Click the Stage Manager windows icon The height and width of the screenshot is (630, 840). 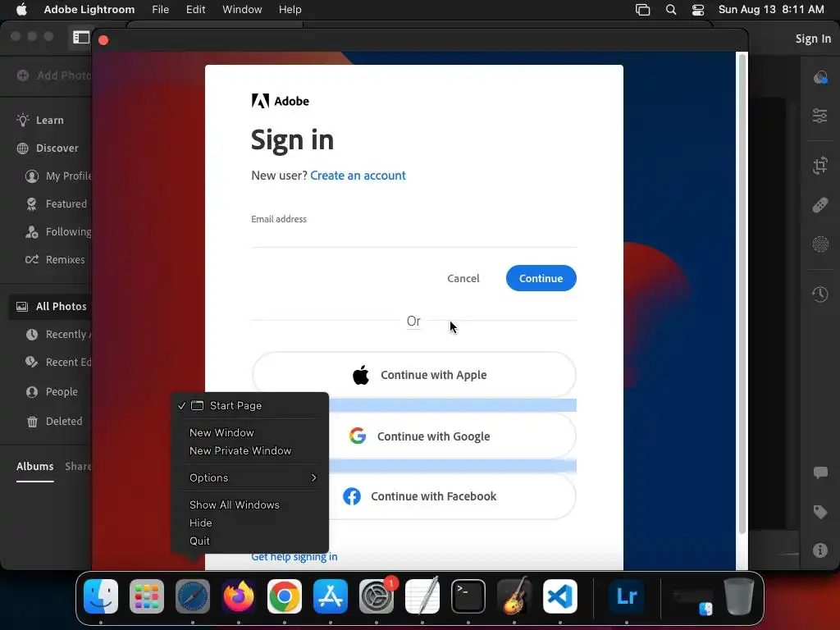point(642,10)
